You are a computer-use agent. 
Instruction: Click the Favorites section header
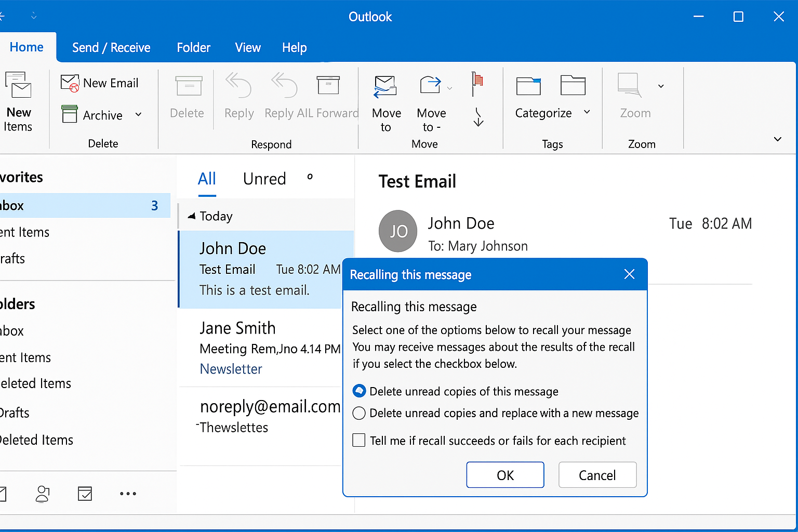(21, 177)
